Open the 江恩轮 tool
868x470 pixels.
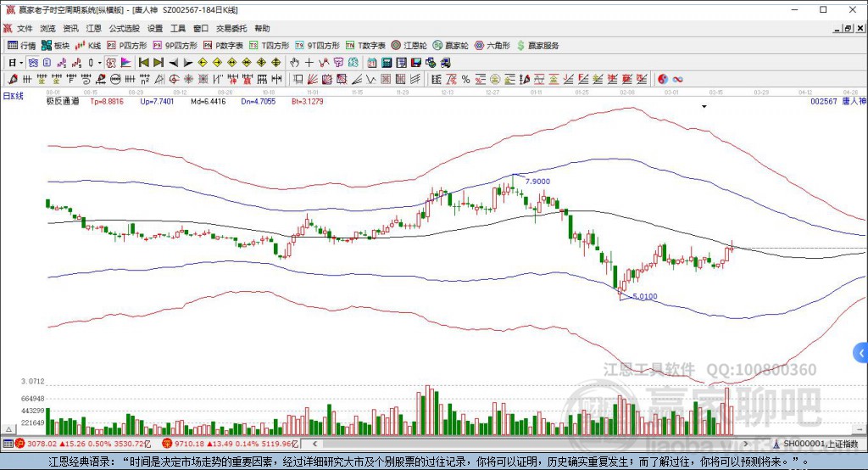tap(409, 46)
